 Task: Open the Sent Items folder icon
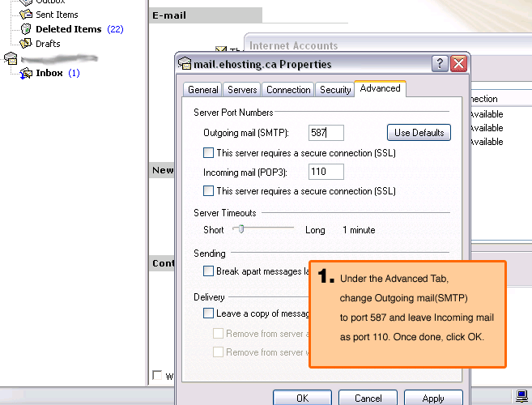[26, 15]
